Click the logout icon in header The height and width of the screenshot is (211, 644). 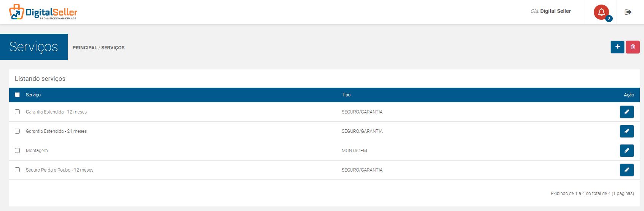coord(628,12)
